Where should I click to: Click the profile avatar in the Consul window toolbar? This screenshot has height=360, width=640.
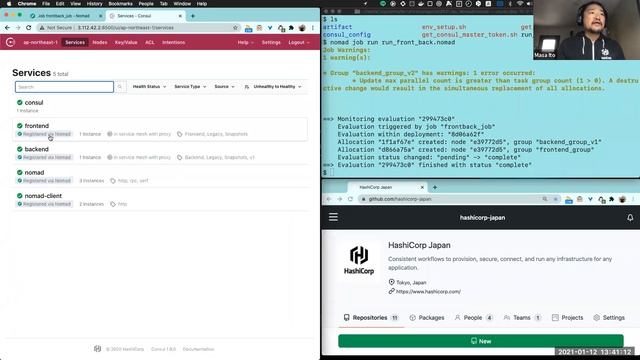click(302, 28)
